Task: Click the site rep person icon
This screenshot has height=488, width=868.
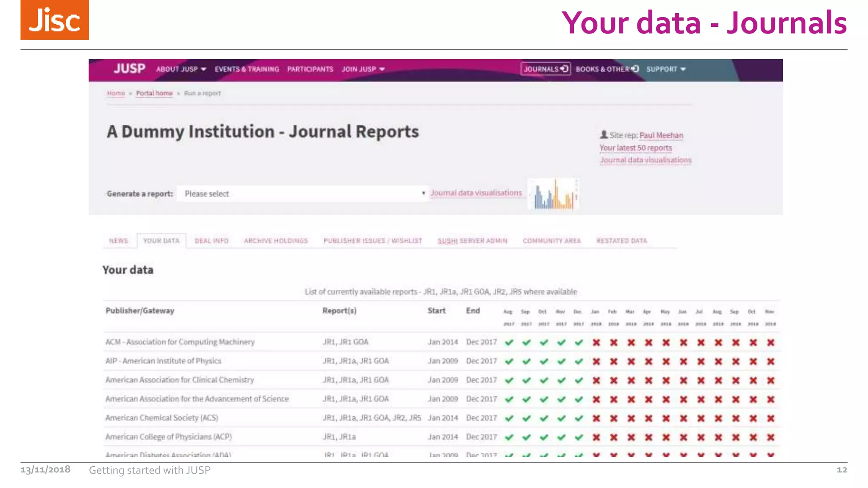Action: point(604,135)
